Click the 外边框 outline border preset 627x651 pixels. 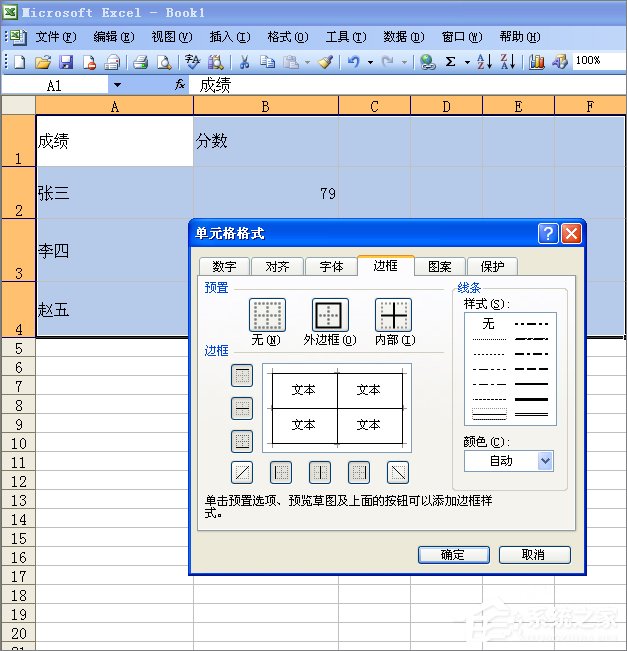[330, 316]
